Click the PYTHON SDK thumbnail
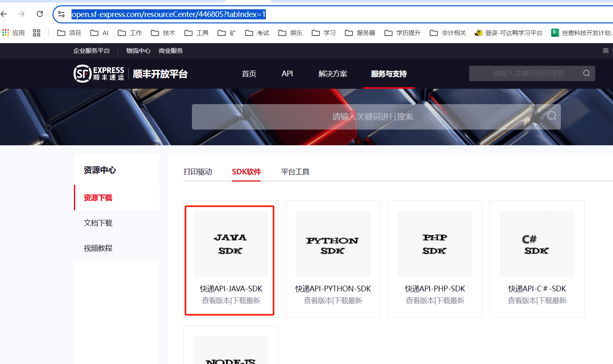The image size is (613, 364). coord(333,244)
